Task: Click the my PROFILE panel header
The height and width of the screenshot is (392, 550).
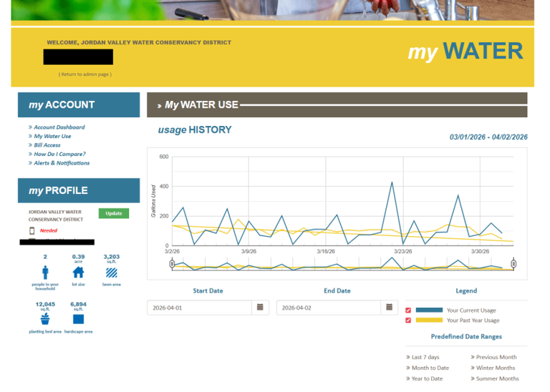Action: 79,190
